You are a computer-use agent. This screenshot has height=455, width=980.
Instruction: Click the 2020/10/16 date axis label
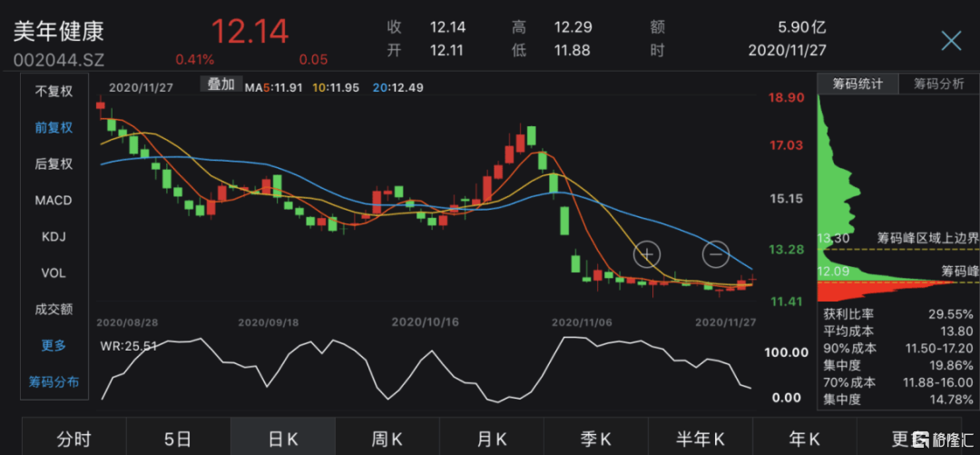tap(425, 322)
